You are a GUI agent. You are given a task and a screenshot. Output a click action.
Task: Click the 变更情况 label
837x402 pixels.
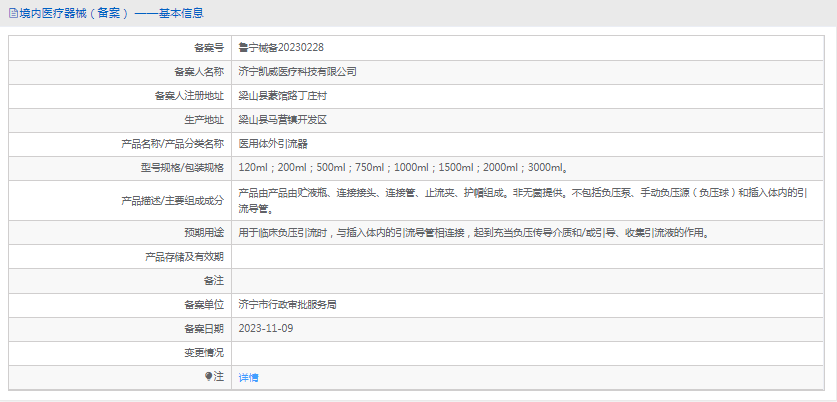(x=204, y=353)
